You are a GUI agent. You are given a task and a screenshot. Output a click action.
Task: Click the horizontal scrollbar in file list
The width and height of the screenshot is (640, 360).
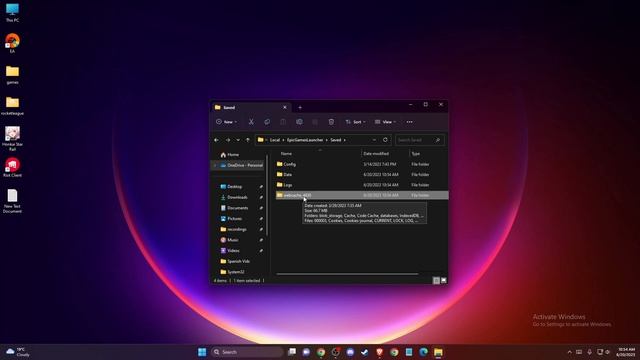pyautogui.click(x=347, y=274)
